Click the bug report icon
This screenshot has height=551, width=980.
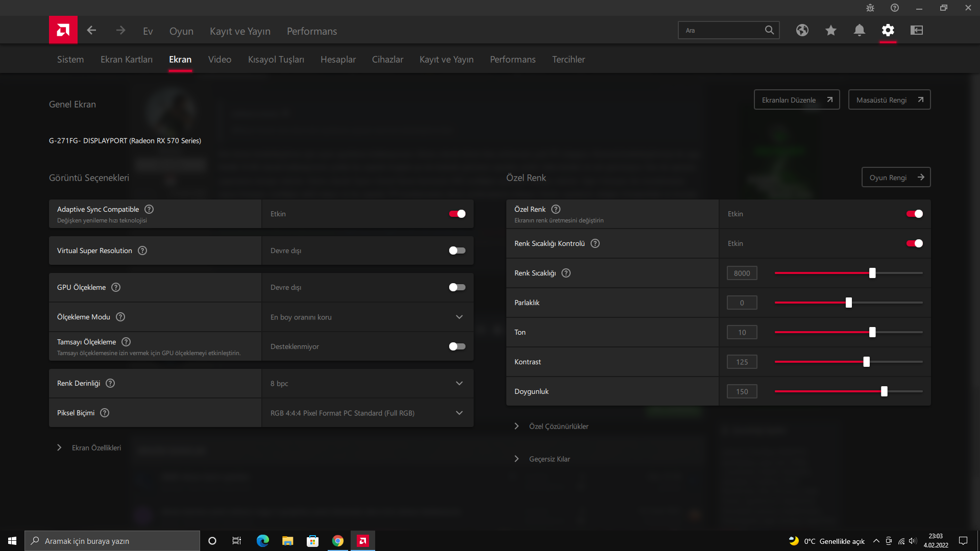coord(870,8)
